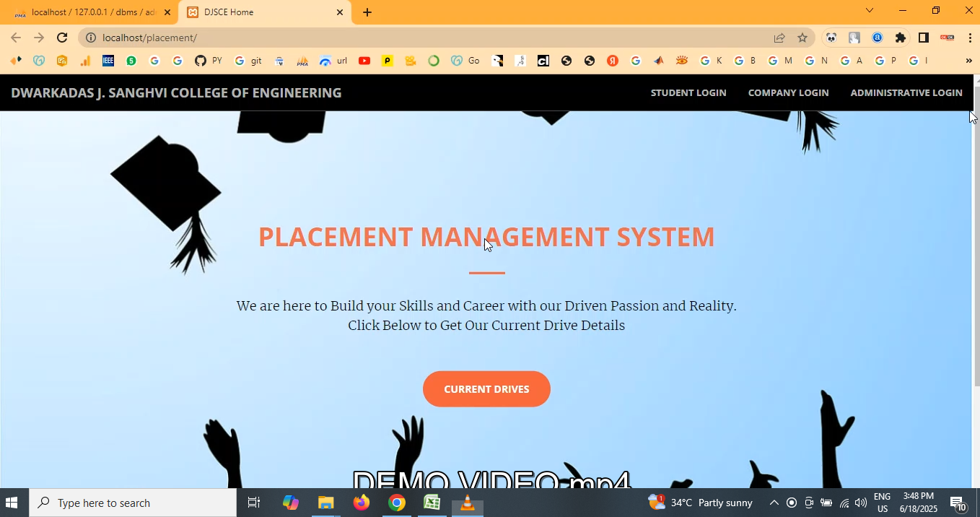Open the yellow 'P' bookmark icon
This screenshot has width=980, height=517.
click(x=388, y=61)
